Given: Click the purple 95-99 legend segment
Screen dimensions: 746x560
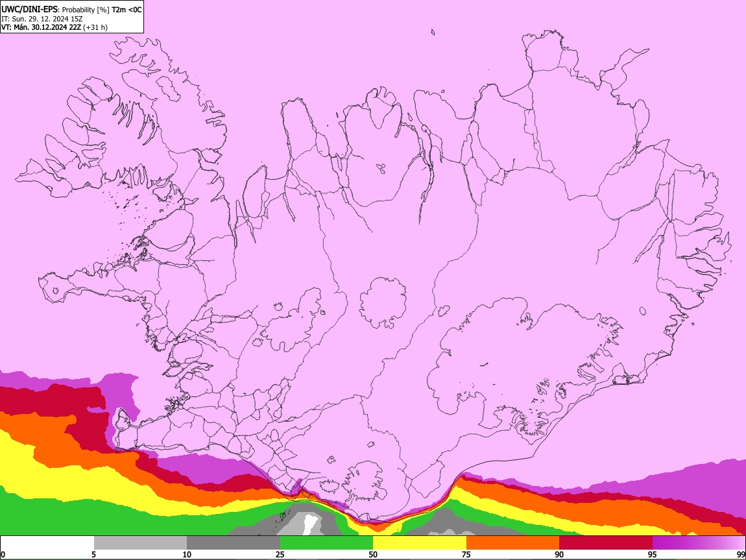Looking at the screenshot, I should (x=699, y=542).
